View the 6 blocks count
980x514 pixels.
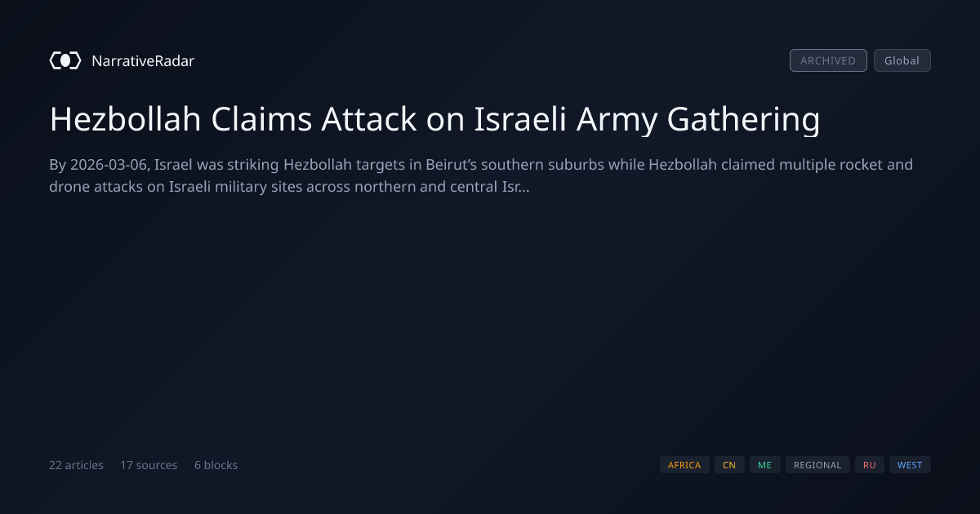(216, 465)
